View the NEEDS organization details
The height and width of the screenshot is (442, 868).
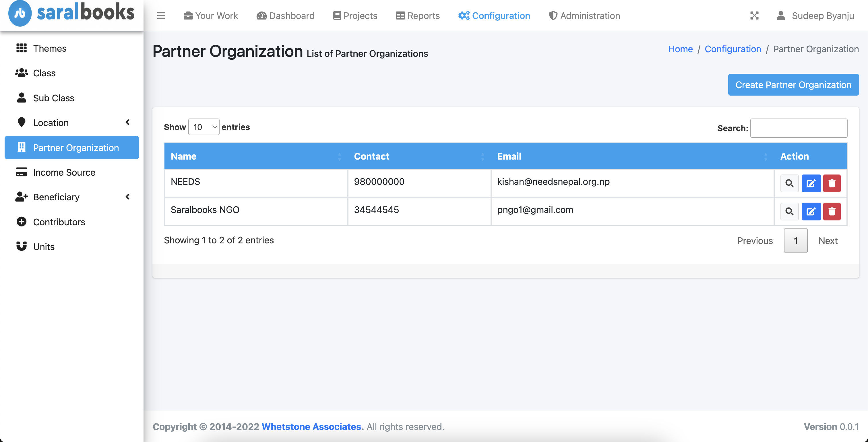[x=789, y=183]
